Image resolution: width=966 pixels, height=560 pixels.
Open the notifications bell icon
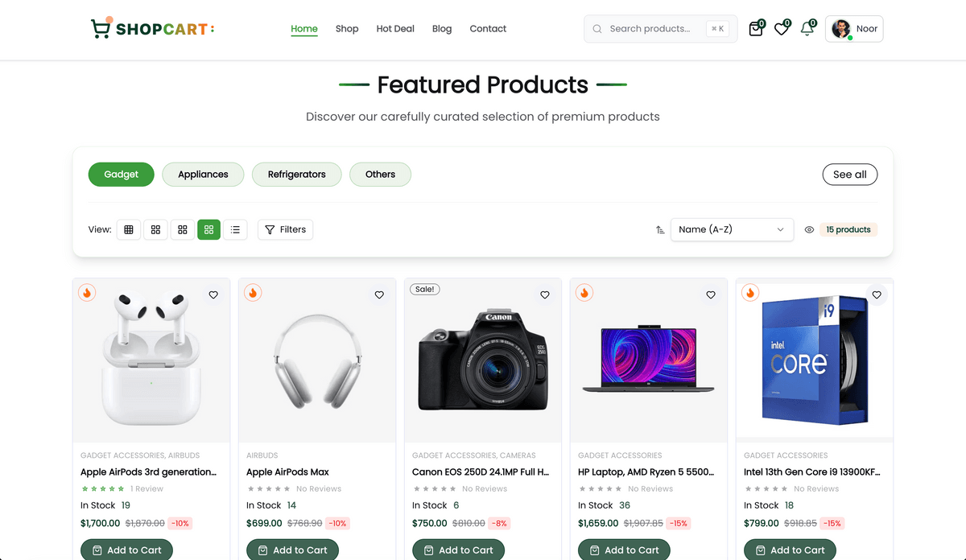(x=807, y=29)
